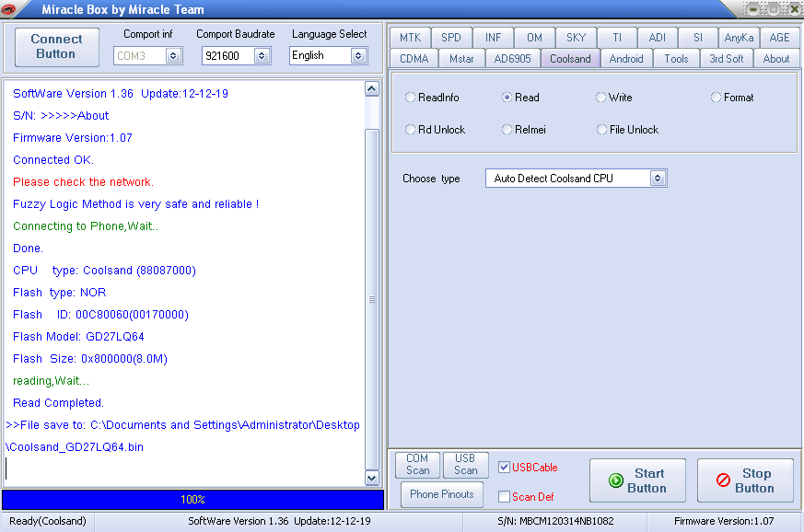The height and width of the screenshot is (532, 804).
Task: Switch to the 3rd Soft tab
Action: [x=727, y=58]
